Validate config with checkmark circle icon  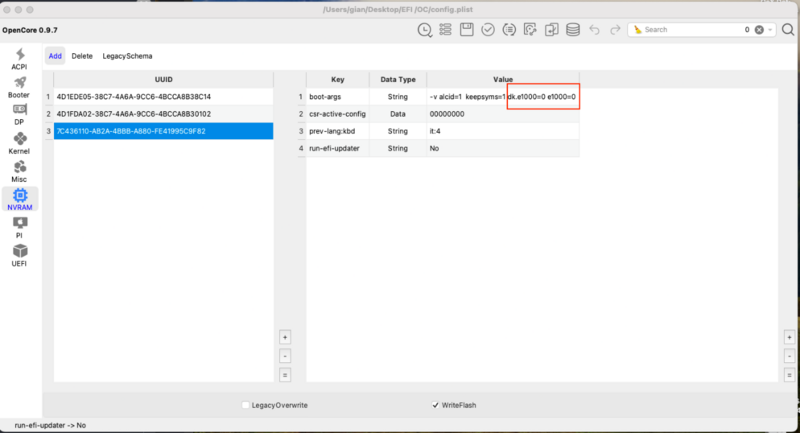488,30
